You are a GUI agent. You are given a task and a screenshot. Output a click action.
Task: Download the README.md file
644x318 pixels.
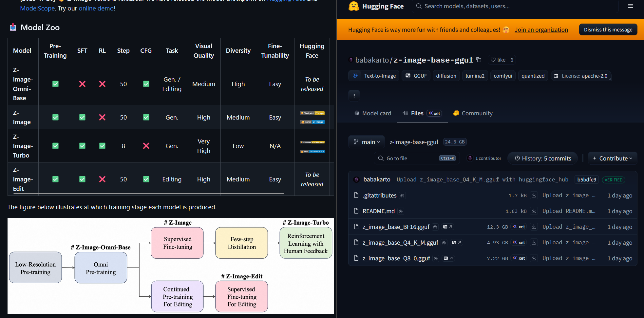click(534, 211)
